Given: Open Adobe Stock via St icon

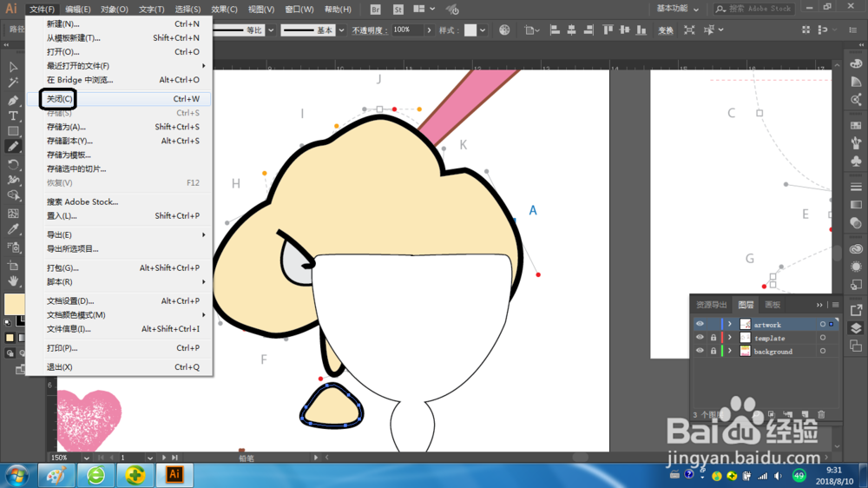Looking at the screenshot, I should coord(398,10).
